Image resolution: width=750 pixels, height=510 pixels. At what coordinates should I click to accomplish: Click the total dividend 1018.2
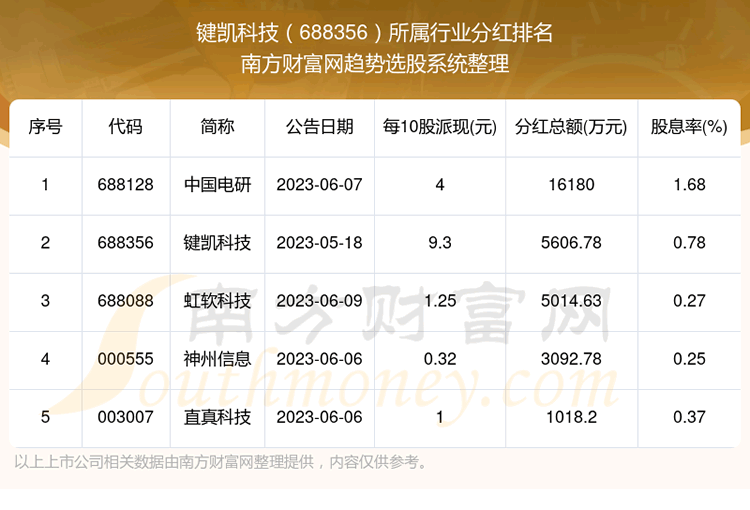pyautogui.click(x=571, y=417)
